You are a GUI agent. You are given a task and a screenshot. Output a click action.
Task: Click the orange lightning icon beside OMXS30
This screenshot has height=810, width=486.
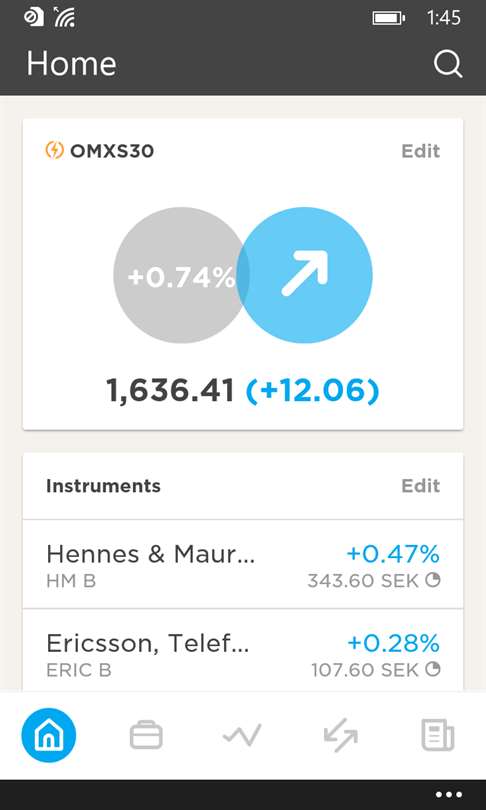(x=55, y=151)
